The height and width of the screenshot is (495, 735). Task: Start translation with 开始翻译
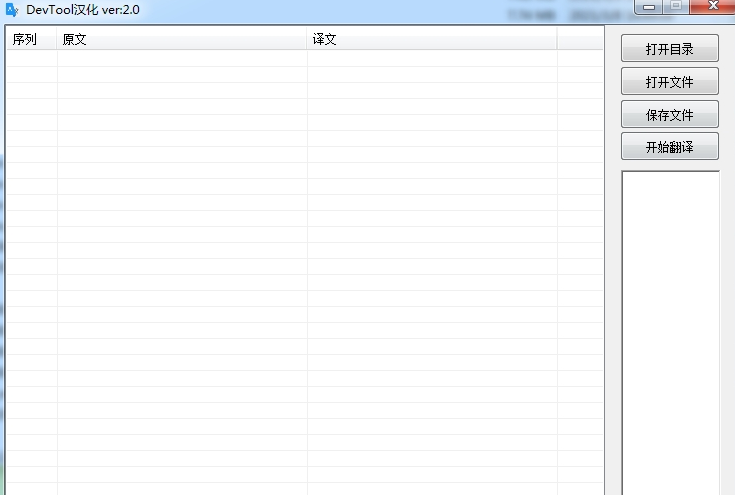pyautogui.click(x=669, y=147)
